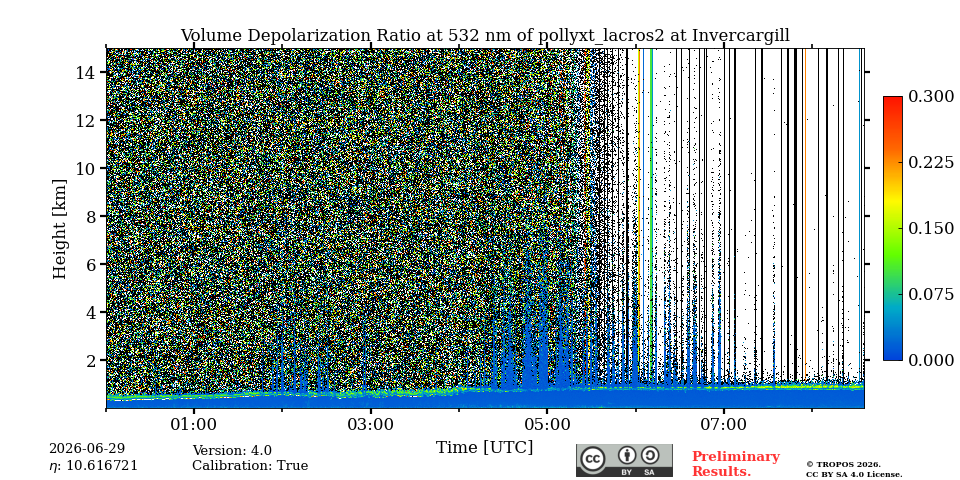The width and height of the screenshot is (960, 480).
Task: Click the 0.075 colorbar label
Action: click(x=931, y=294)
